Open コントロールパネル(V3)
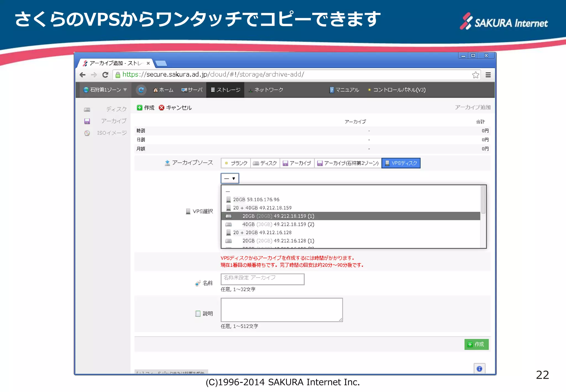The image size is (566, 392). 396,90
